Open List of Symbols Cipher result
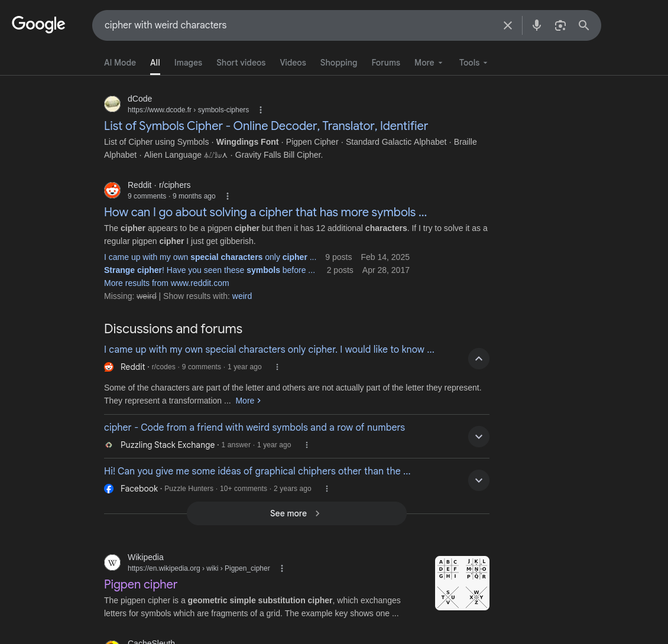Viewport: 668px width, 644px height. click(266, 126)
